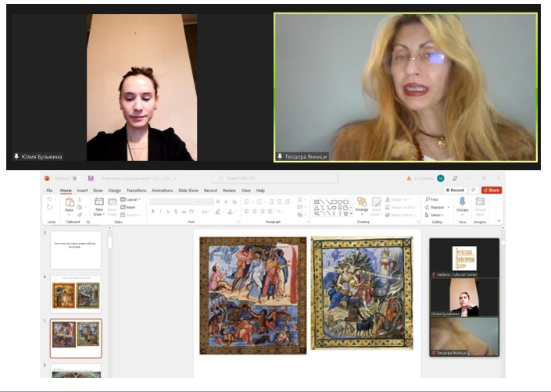Open the Shape Effects dropdown
Screen dimensions: 551x392
point(400,215)
